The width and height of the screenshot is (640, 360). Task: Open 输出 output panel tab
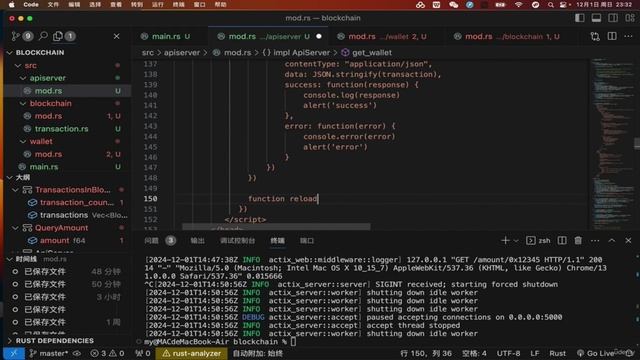pyautogui.click(x=198, y=240)
